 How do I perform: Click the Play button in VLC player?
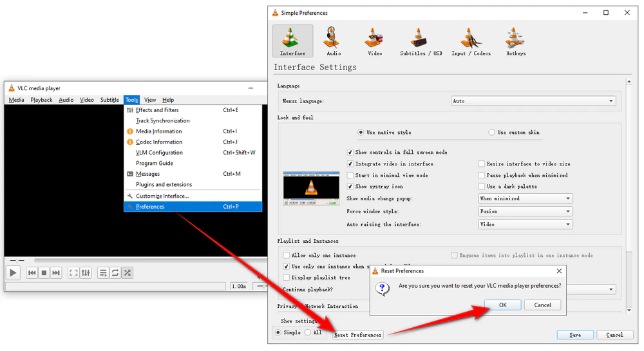click(13, 272)
